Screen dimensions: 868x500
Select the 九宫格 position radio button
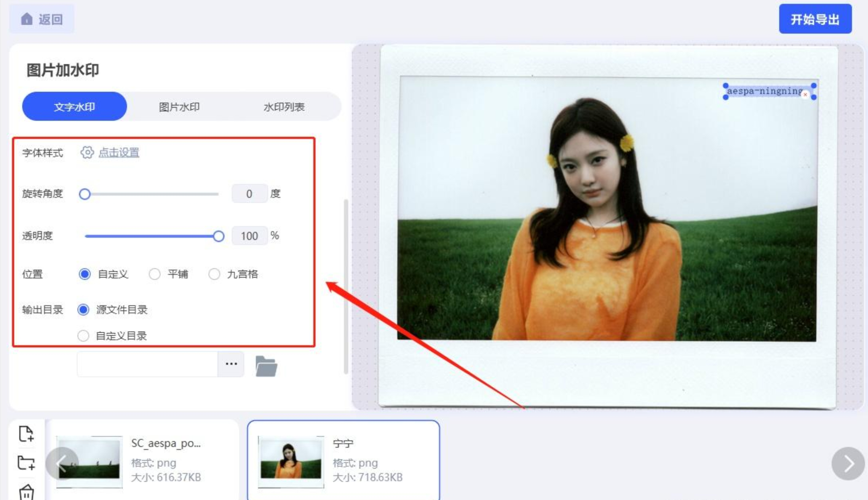[x=214, y=274]
